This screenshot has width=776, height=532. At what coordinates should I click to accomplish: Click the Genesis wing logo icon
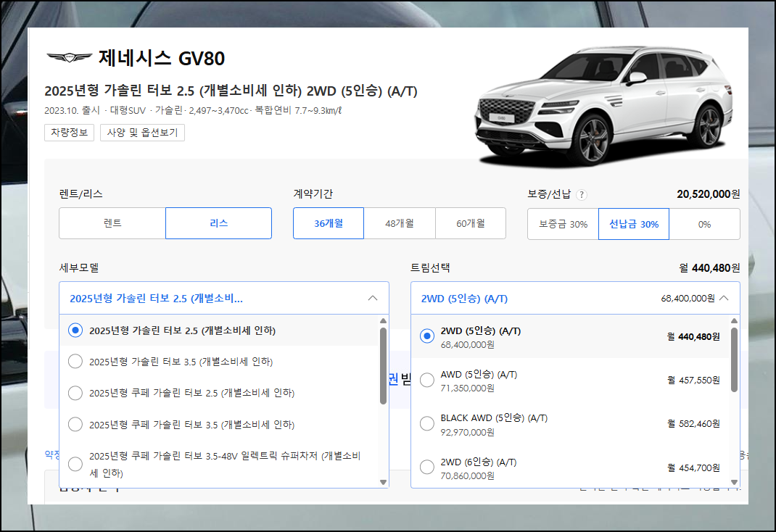coord(70,57)
